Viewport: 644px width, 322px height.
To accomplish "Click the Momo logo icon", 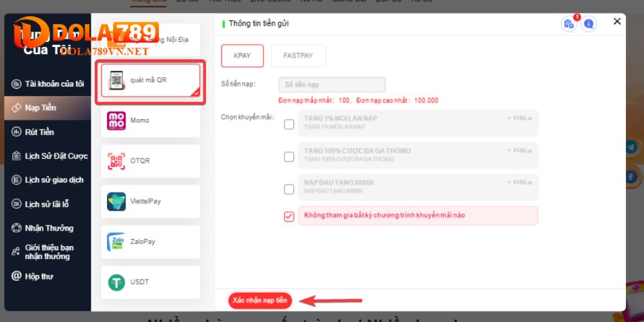I will (x=116, y=121).
